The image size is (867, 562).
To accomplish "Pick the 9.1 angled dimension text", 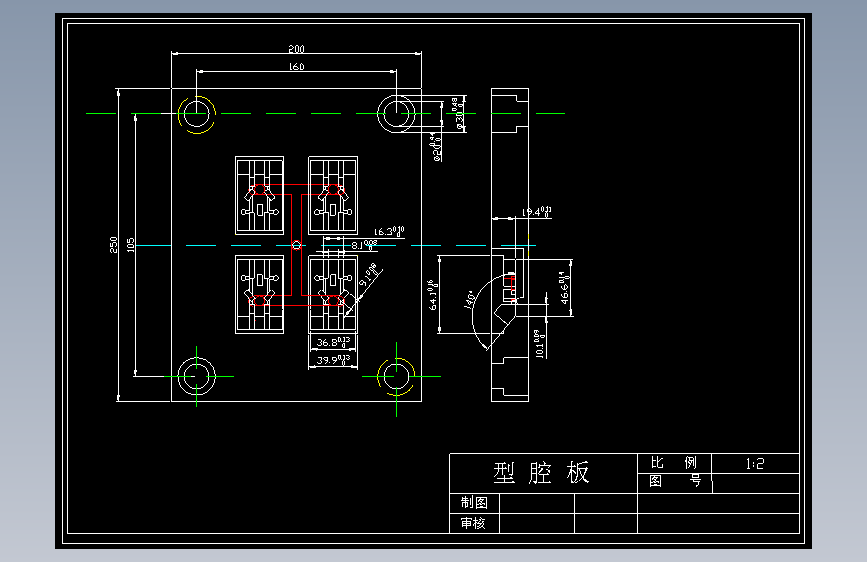I will point(370,275).
